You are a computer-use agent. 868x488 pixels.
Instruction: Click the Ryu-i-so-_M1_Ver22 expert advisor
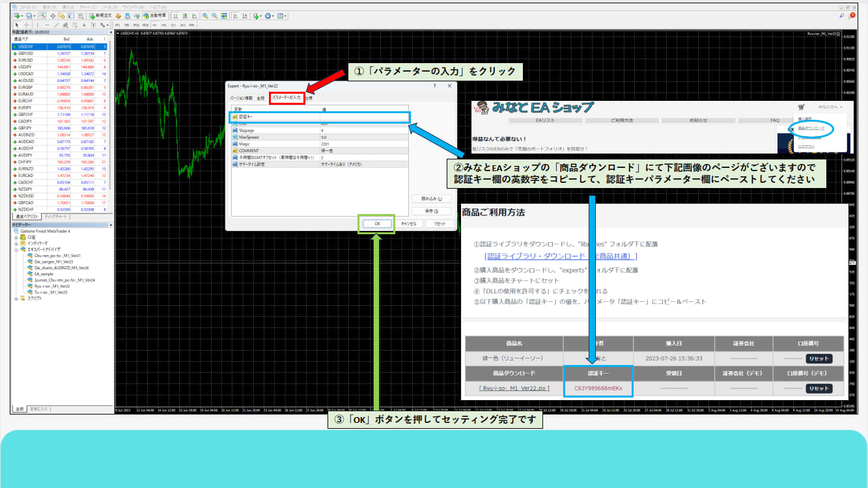(52, 286)
